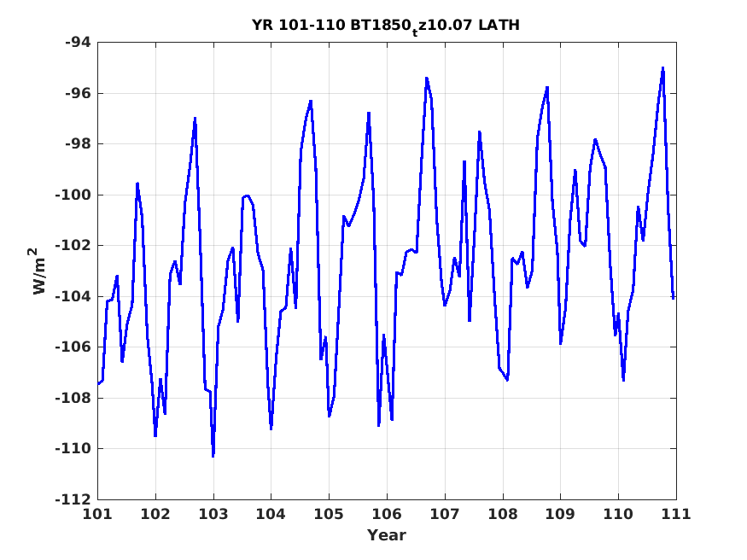Click y-axis tick label '-108'
Image resolution: width=747 pixels, height=560 pixels.
[x=73, y=398]
